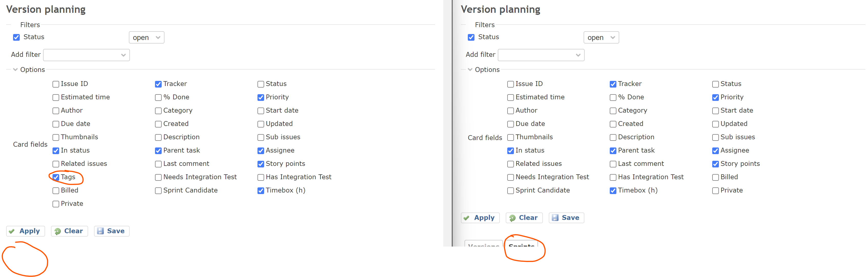
Task: Switch to the Versions tab
Action: (483, 245)
